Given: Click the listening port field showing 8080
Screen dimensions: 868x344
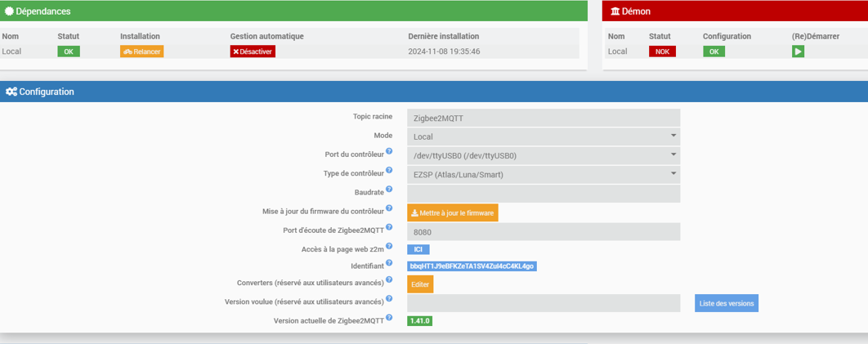Looking at the screenshot, I should tap(544, 232).
